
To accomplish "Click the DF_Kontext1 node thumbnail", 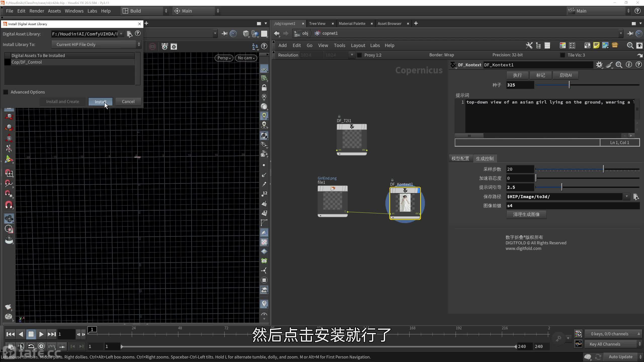I will [405, 203].
